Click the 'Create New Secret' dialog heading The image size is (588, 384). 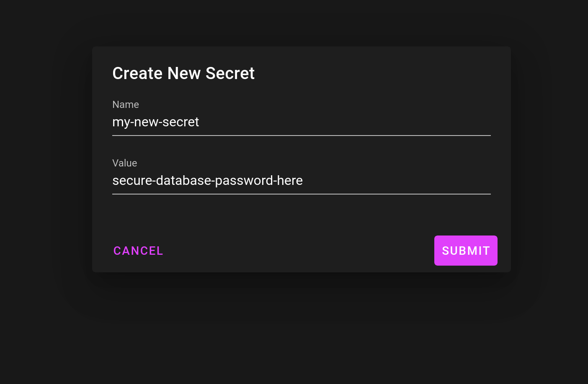(x=183, y=74)
